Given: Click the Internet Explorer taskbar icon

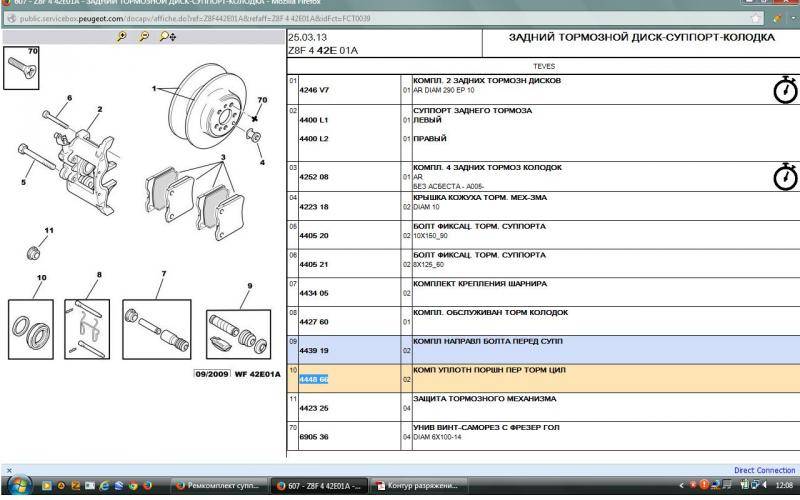Looking at the screenshot, I should [104, 486].
